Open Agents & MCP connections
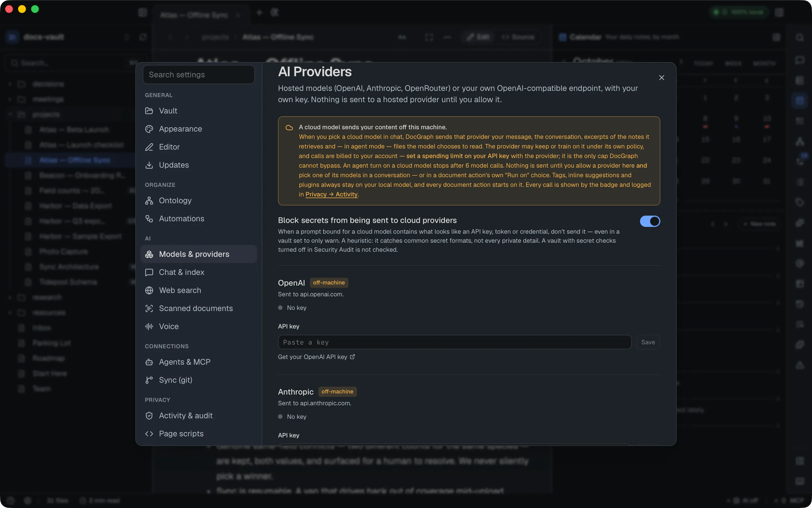 [x=199, y=362]
